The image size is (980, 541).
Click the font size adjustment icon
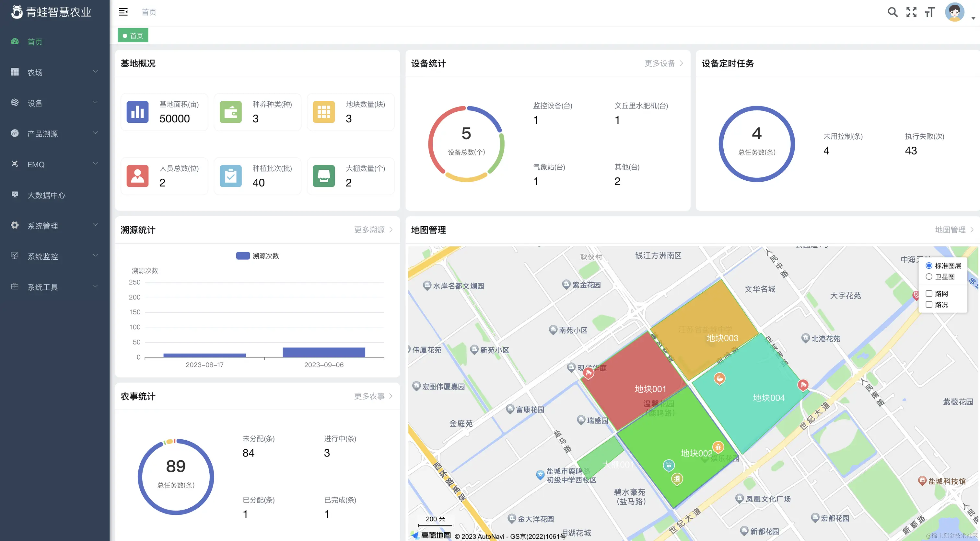tap(929, 12)
